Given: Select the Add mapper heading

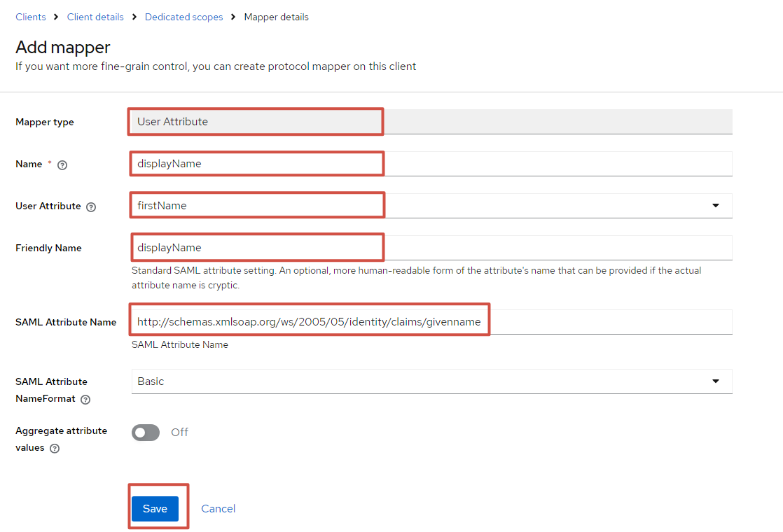Looking at the screenshot, I should click(x=63, y=48).
